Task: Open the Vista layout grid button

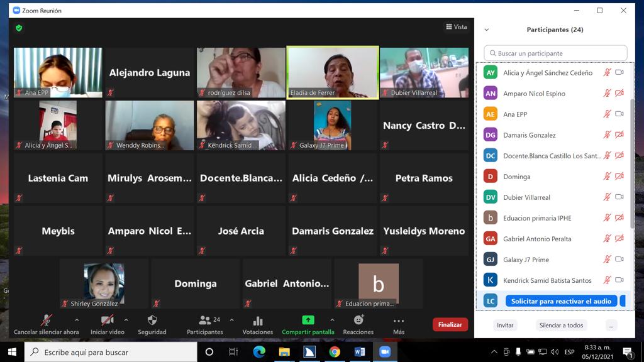Action: (457, 26)
